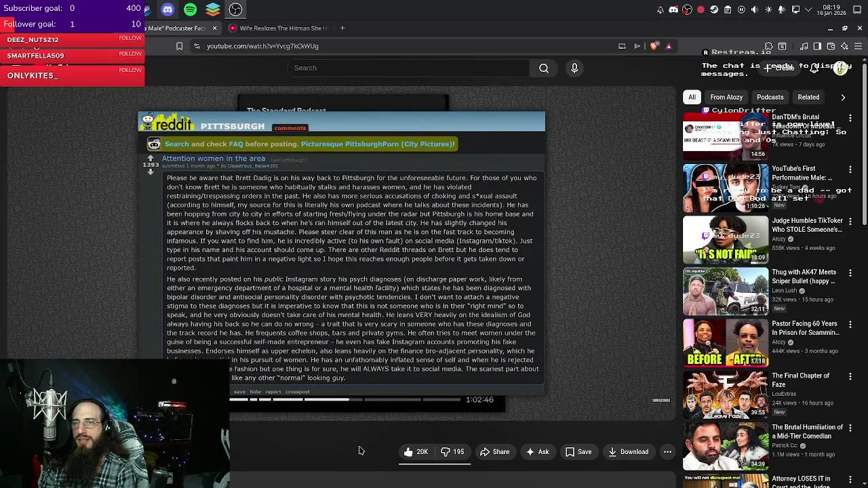The image size is (868, 488).
Task: Click the address bar URL
Action: 262,46
